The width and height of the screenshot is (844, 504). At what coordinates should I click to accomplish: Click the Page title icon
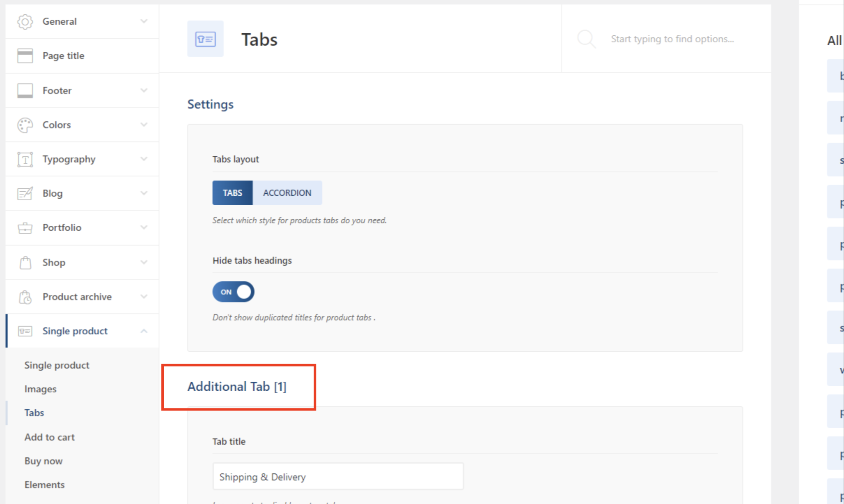pyautogui.click(x=25, y=55)
